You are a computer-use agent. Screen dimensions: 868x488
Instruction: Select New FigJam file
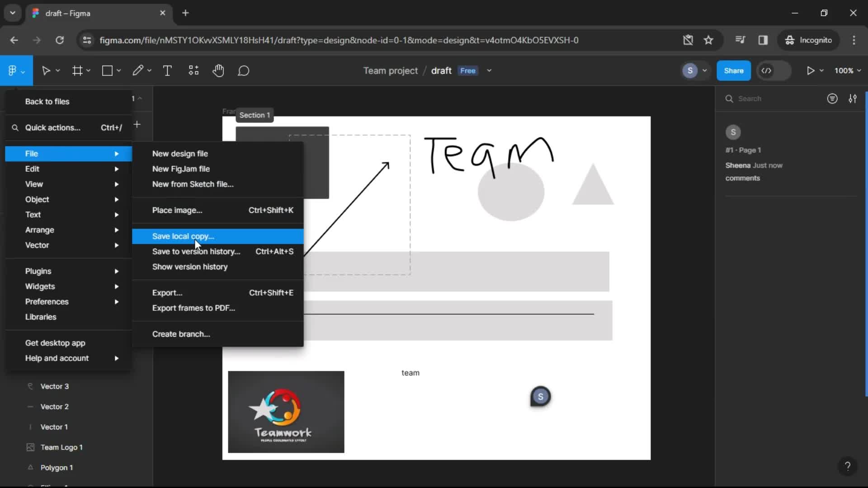[217, 169]
